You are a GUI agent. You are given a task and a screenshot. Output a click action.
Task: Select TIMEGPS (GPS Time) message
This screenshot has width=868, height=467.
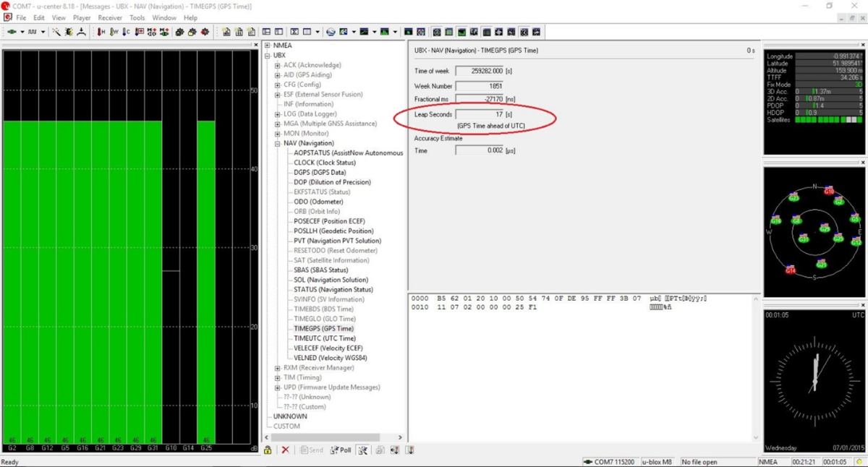point(323,329)
